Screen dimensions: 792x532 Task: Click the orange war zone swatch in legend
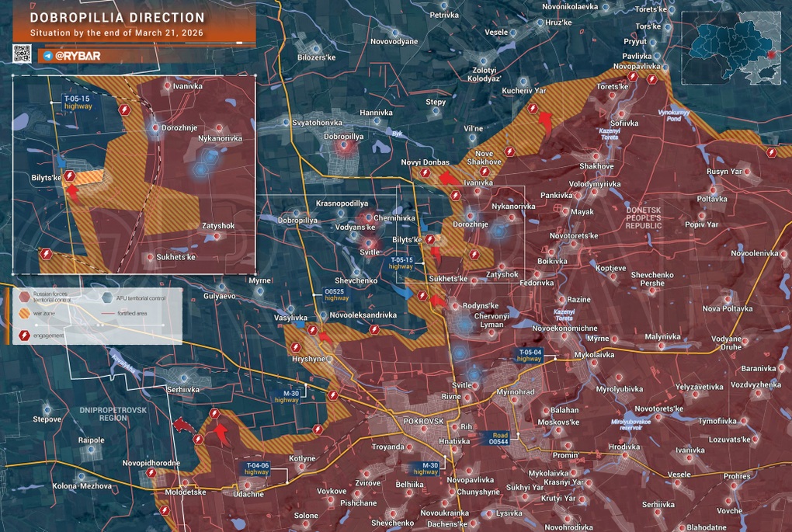tap(25, 315)
